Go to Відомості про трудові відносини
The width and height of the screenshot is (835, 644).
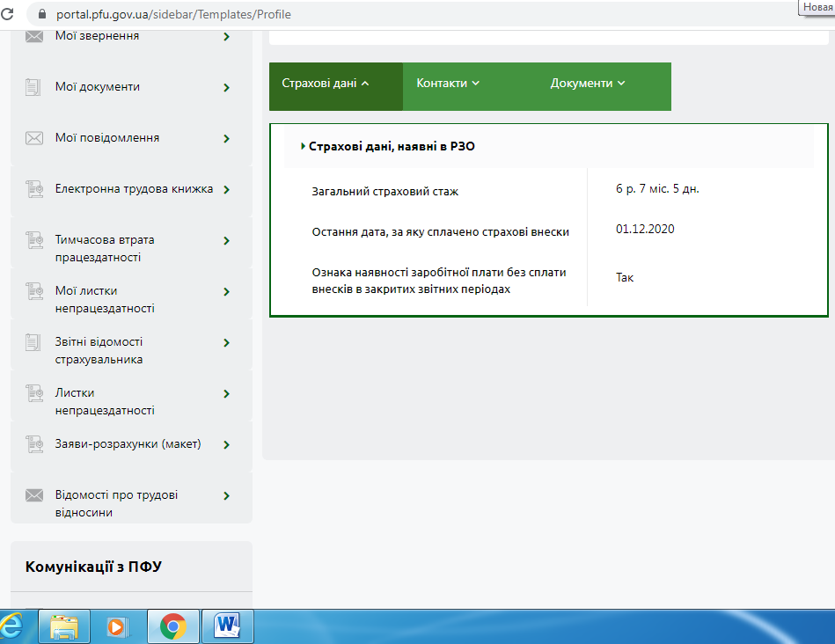117,504
